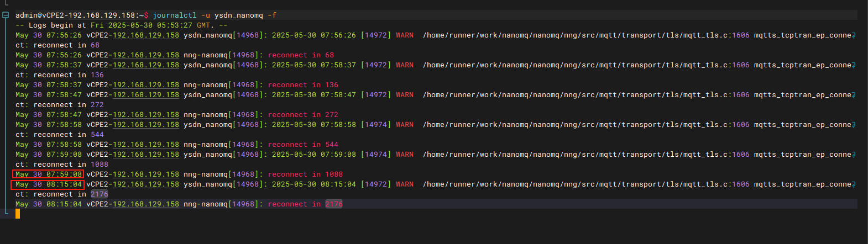The image size is (868, 244).
Task: Click timestamp 'May 30 08:15:04' on the ysdn_nanomq WARN line
Action: [x=49, y=184]
